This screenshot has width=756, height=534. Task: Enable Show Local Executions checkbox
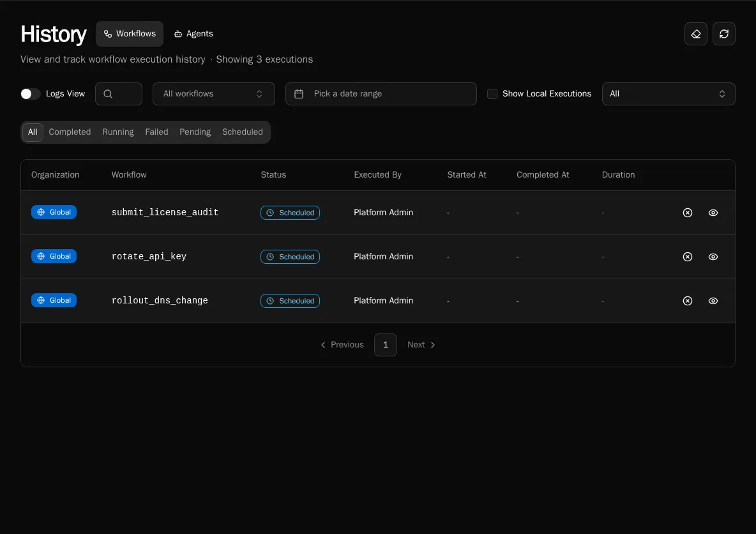[x=492, y=94]
